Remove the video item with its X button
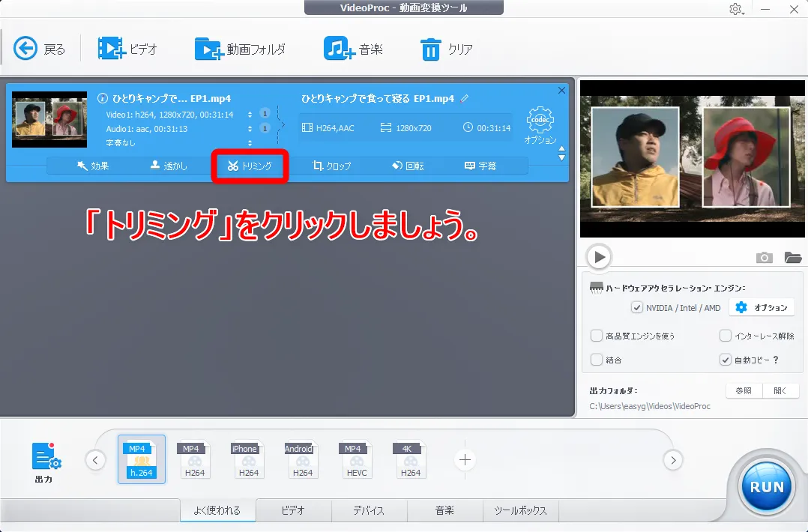The width and height of the screenshot is (808, 532). 561,91
